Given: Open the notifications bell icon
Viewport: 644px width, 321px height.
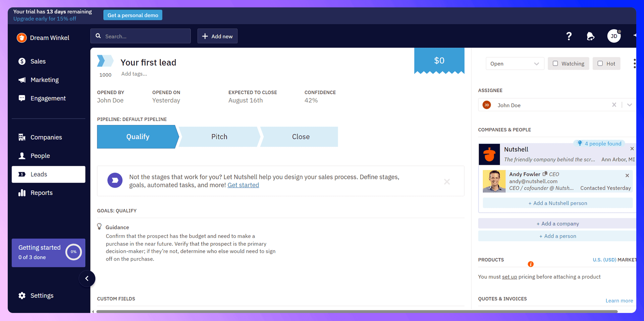Looking at the screenshot, I should click(590, 36).
